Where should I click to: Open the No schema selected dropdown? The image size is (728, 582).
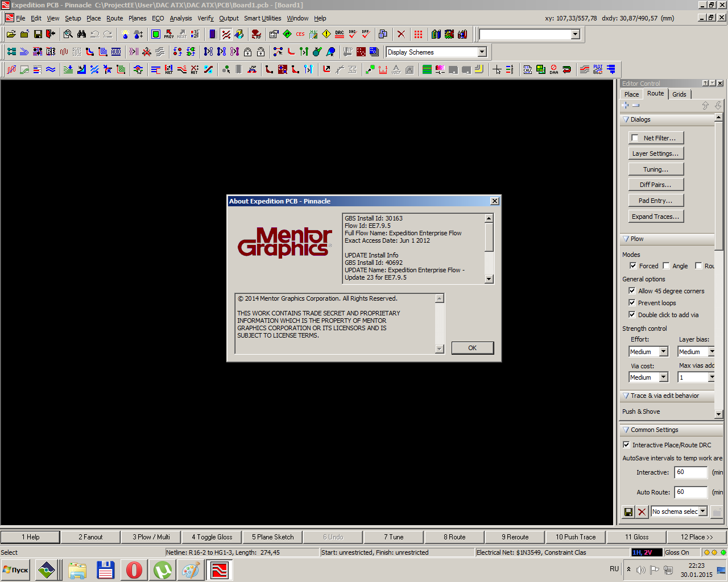pos(703,512)
